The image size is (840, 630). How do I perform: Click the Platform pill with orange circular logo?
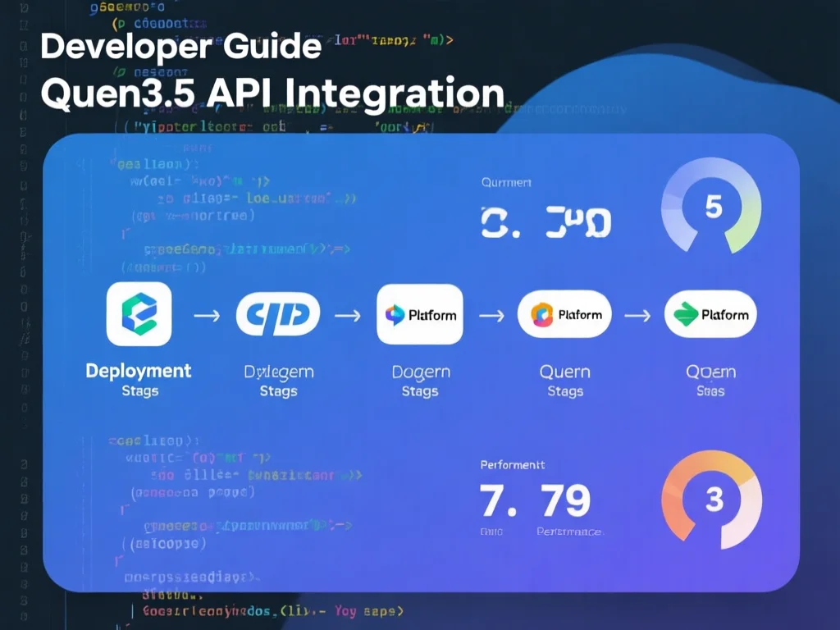coord(564,314)
